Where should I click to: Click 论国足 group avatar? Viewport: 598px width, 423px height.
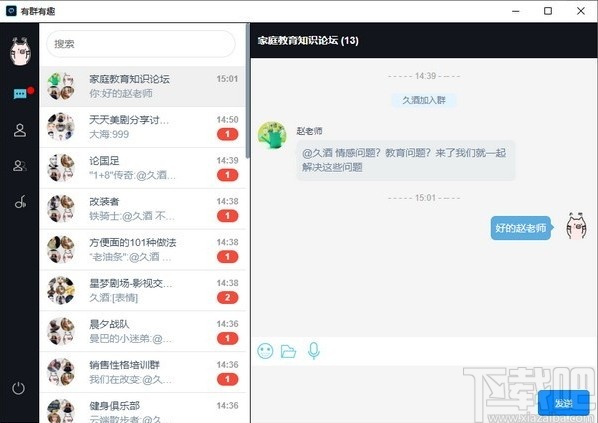(61, 168)
